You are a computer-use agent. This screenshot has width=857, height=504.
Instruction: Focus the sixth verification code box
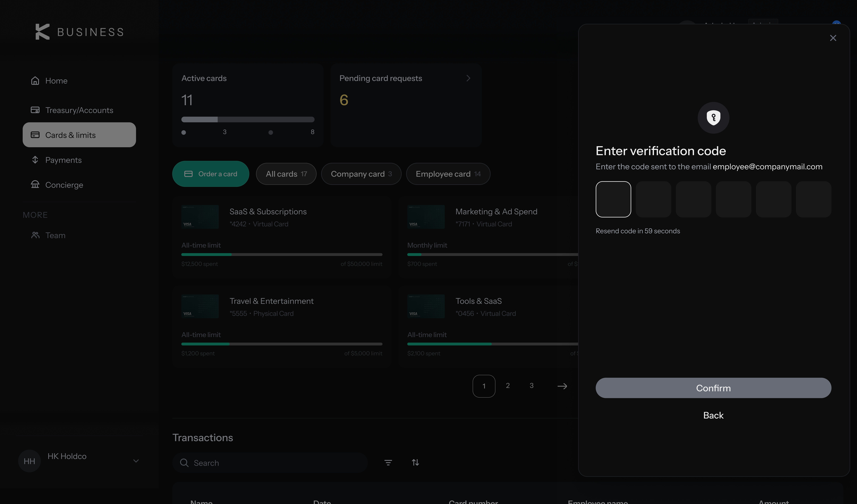tap(814, 199)
